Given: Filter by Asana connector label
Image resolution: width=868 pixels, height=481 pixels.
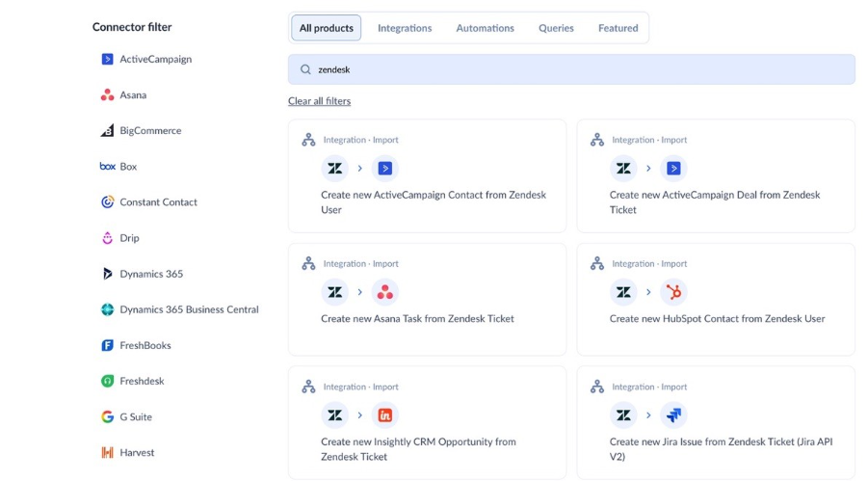Looking at the screenshot, I should tap(133, 95).
